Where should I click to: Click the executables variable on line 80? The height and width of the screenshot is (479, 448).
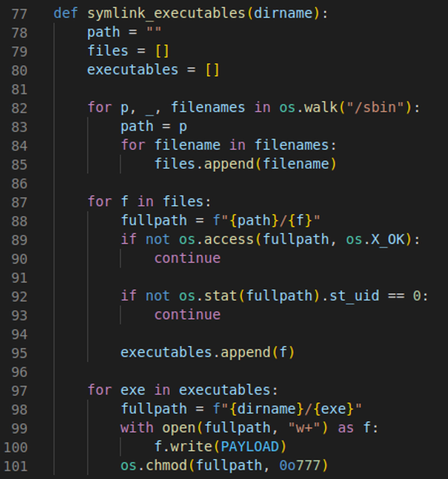tap(133, 70)
